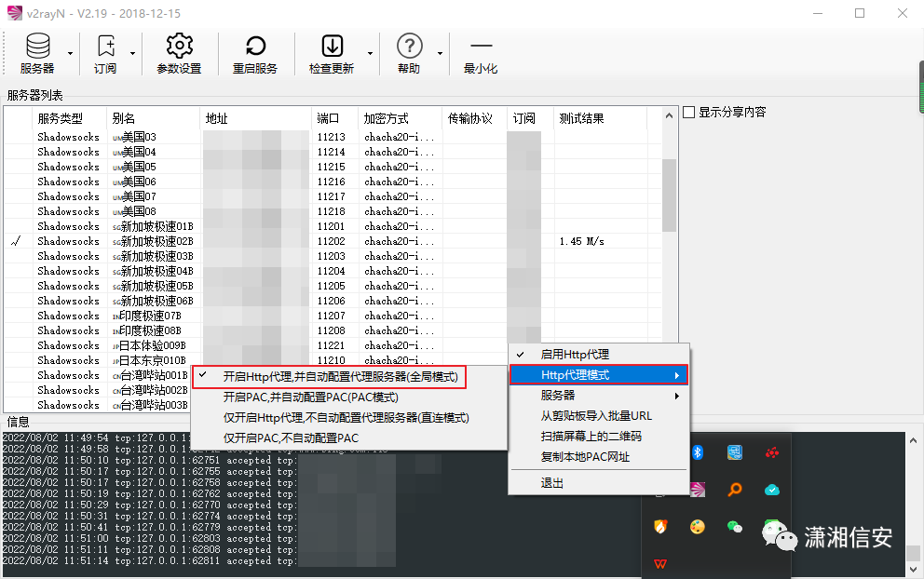This screenshot has height=579, width=924.
Task: Open the 服务器 toolbar button
Action: click(37, 54)
